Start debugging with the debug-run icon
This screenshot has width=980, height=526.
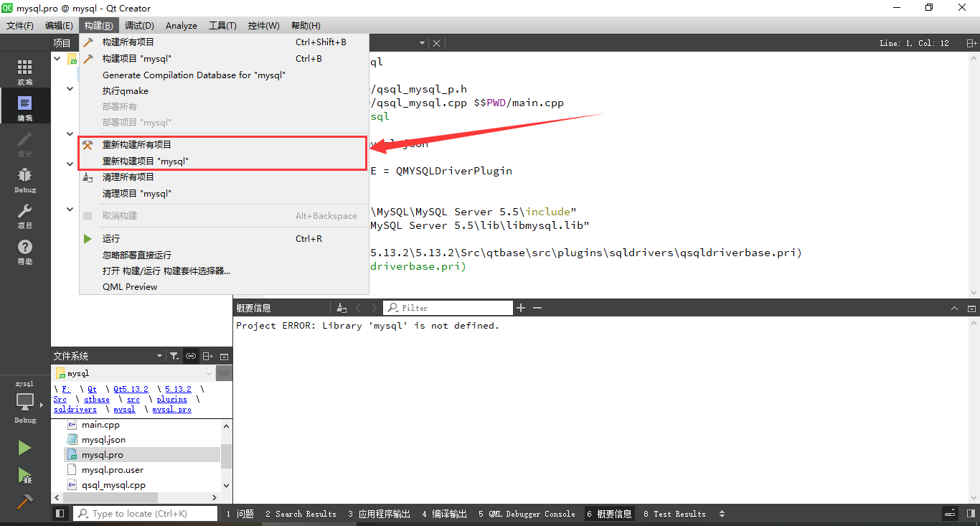point(24,476)
